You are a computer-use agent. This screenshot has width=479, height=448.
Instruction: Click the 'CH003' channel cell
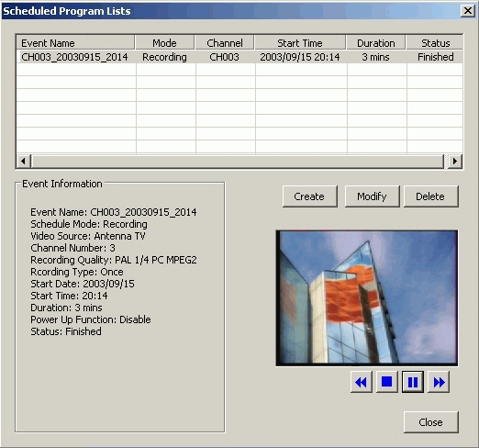224,57
